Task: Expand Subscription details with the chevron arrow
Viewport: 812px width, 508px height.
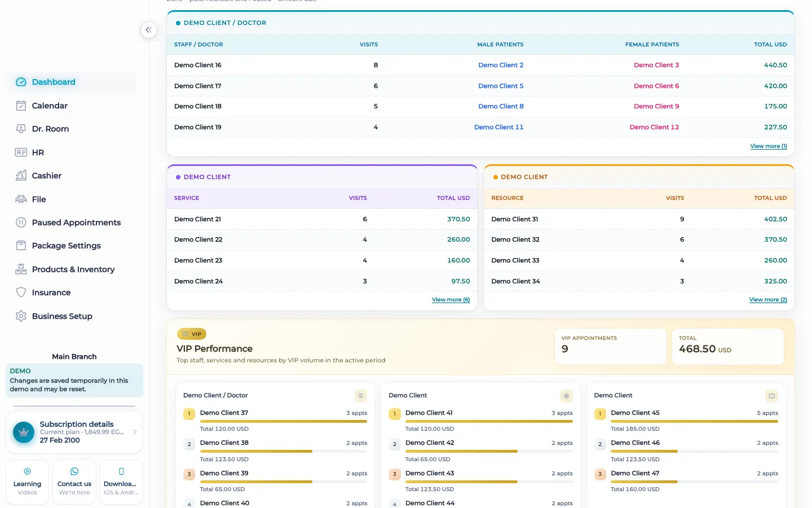Action: coord(135,432)
